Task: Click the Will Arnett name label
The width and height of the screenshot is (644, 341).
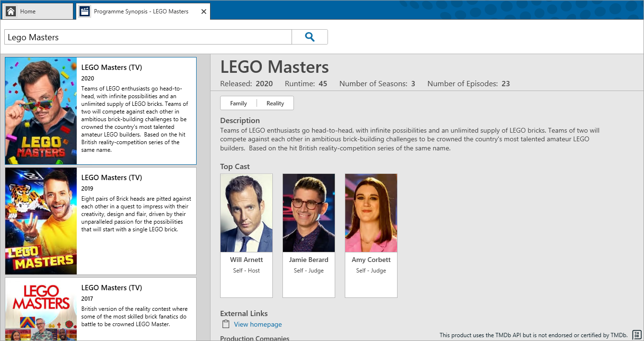Action: 246,260
